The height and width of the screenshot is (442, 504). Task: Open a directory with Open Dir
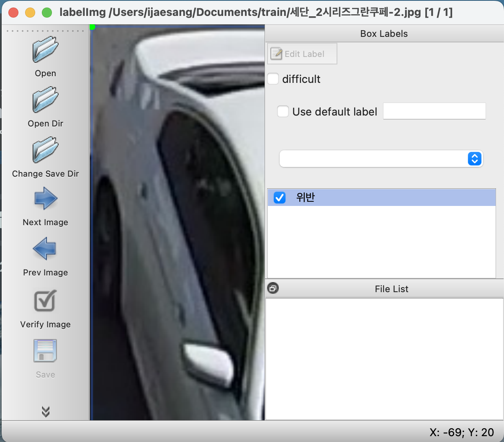click(45, 100)
